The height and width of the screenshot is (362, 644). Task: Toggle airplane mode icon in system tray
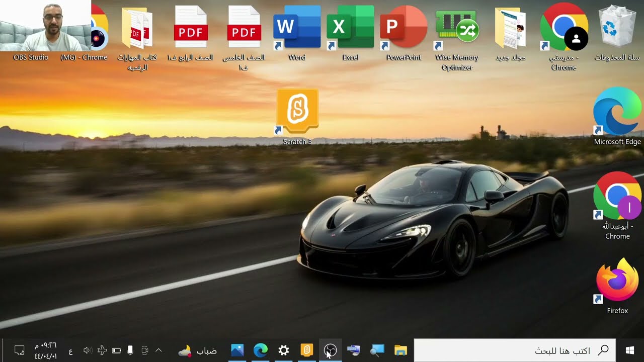click(x=103, y=350)
